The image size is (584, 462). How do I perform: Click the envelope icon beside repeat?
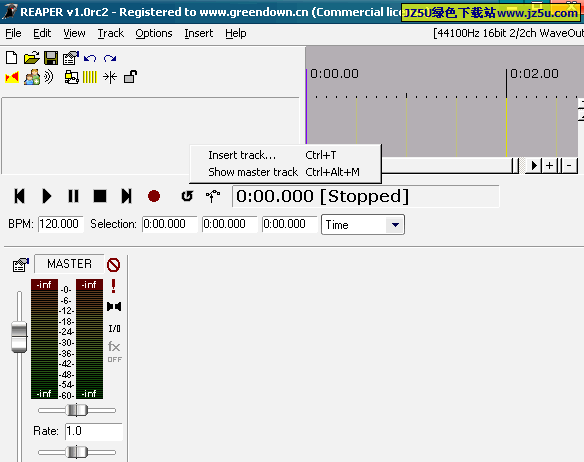click(213, 196)
